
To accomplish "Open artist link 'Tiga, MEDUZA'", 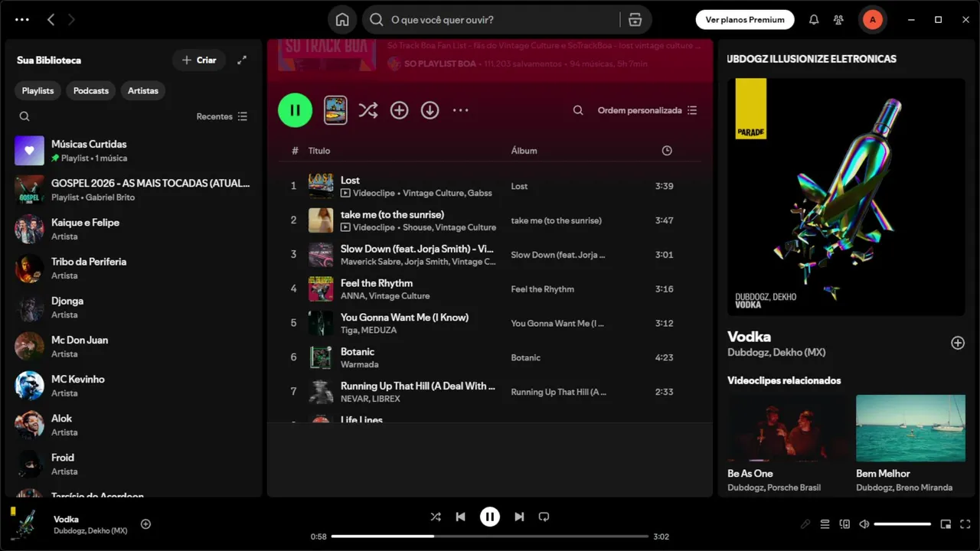I will tap(368, 330).
